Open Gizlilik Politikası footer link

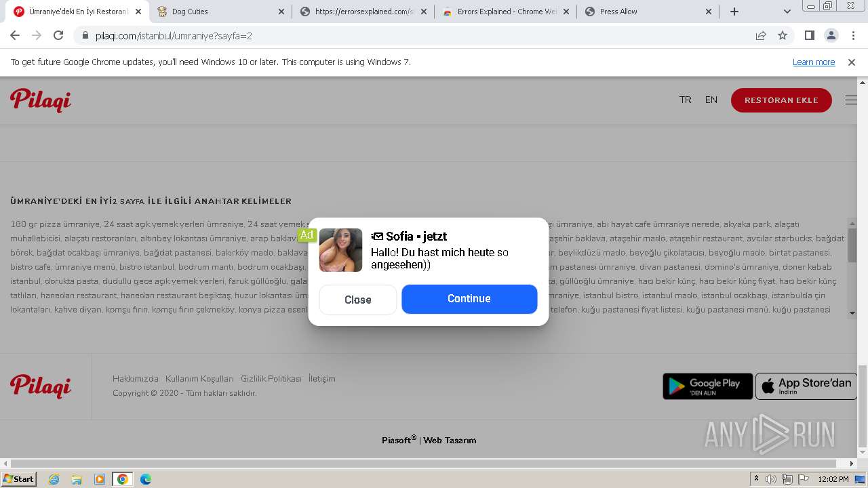tap(271, 379)
